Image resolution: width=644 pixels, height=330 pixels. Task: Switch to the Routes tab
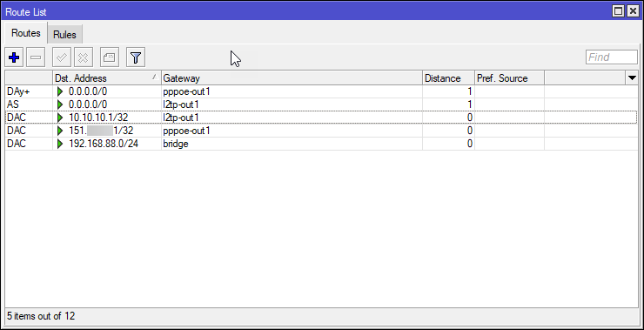(x=26, y=33)
